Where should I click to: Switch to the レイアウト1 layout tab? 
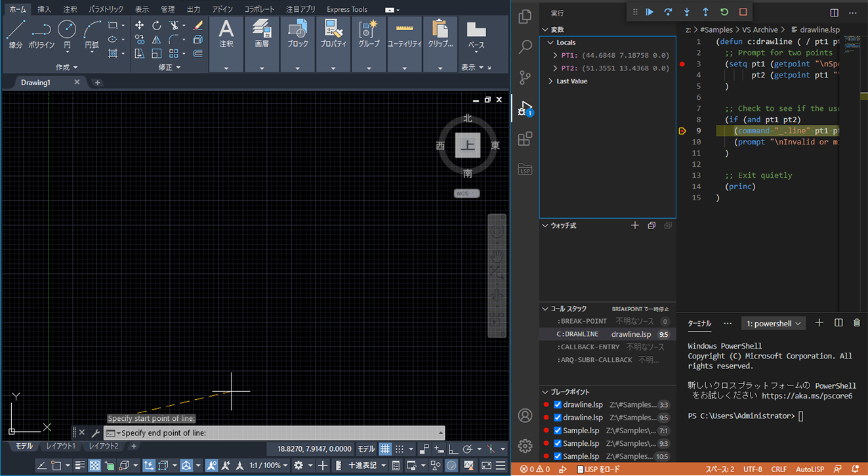coord(60,446)
